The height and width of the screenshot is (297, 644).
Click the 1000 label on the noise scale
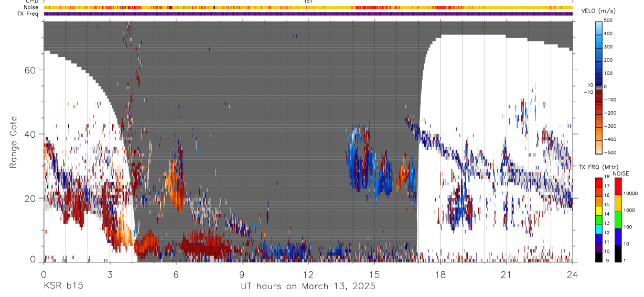630,211
